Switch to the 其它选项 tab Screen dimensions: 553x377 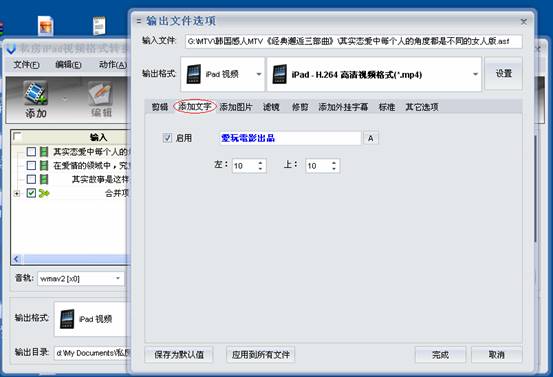422,107
